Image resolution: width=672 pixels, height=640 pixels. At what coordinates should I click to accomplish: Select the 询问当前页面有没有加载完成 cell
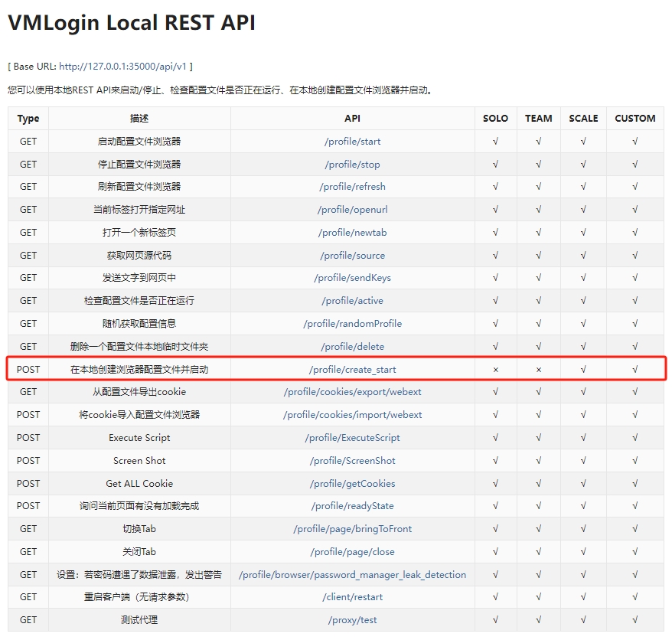(139, 506)
